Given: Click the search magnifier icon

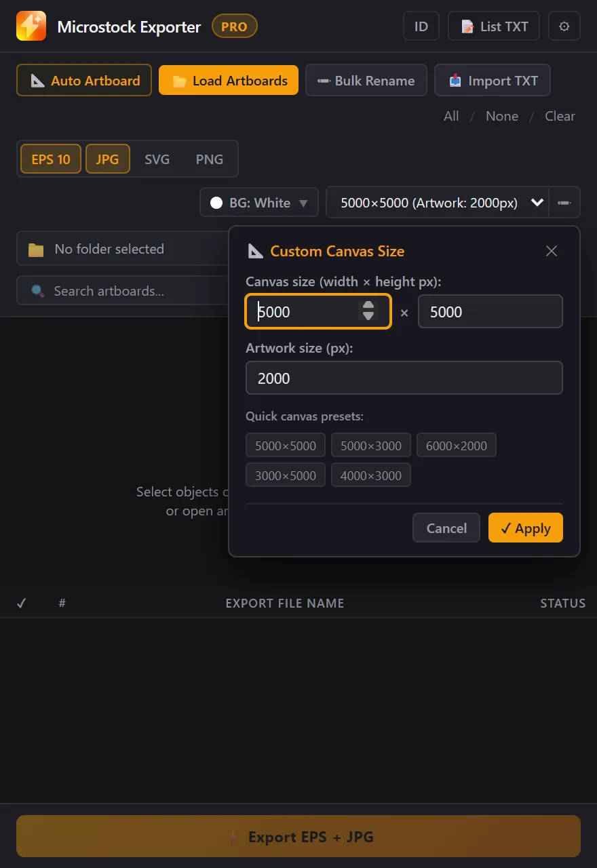Looking at the screenshot, I should [x=38, y=291].
